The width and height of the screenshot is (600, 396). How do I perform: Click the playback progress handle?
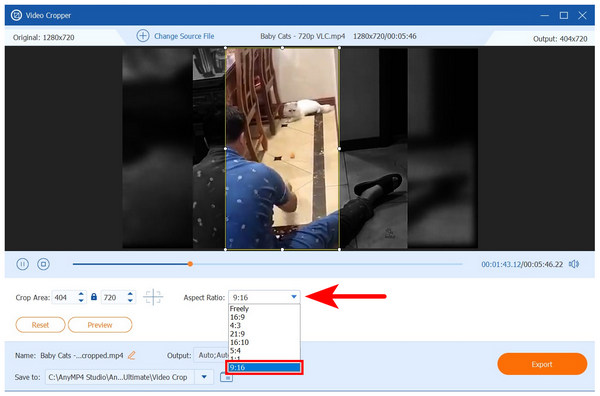[x=190, y=264]
